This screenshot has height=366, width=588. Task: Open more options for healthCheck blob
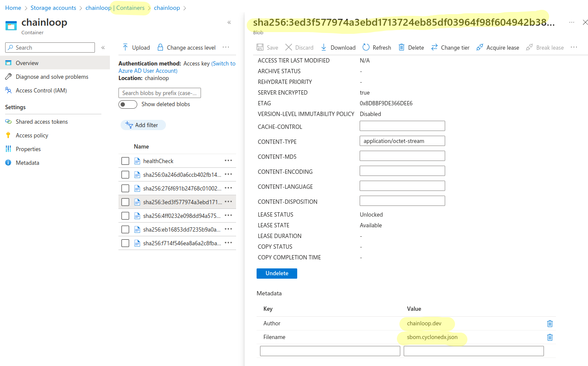tap(228, 161)
